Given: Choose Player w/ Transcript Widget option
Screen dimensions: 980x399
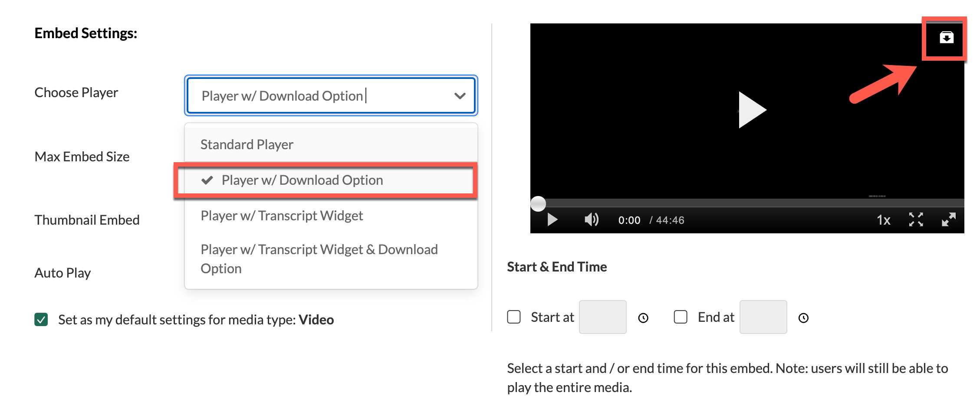Looking at the screenshot, I should 282,216.
